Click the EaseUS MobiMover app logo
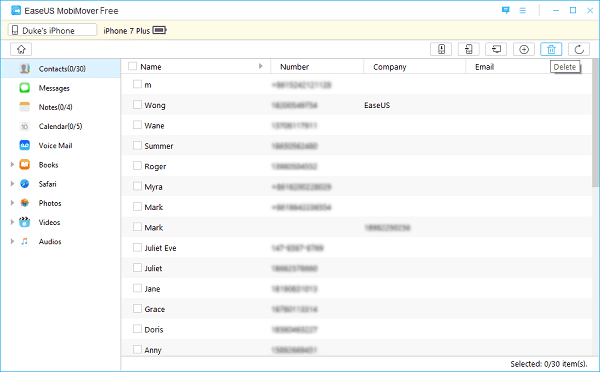Viewport: 600px width, 372px height. point(16,10)
